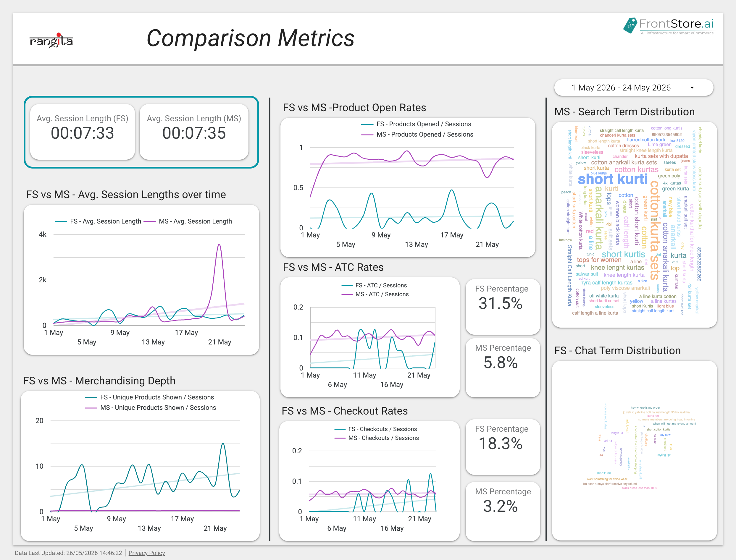Toggle FS - Avg. Session Length legend item
The width and height of the screenshot is (736, 560).
click(98, 221)
